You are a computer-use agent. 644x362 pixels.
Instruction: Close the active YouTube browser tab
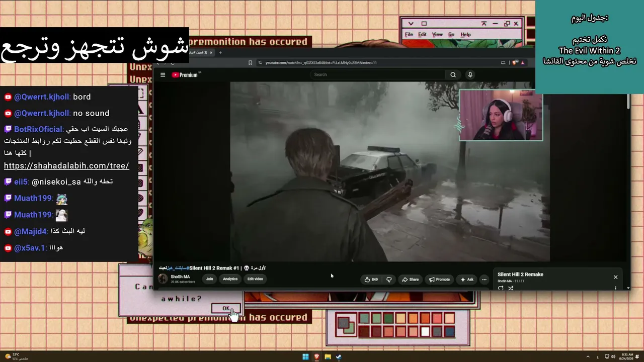211,52
